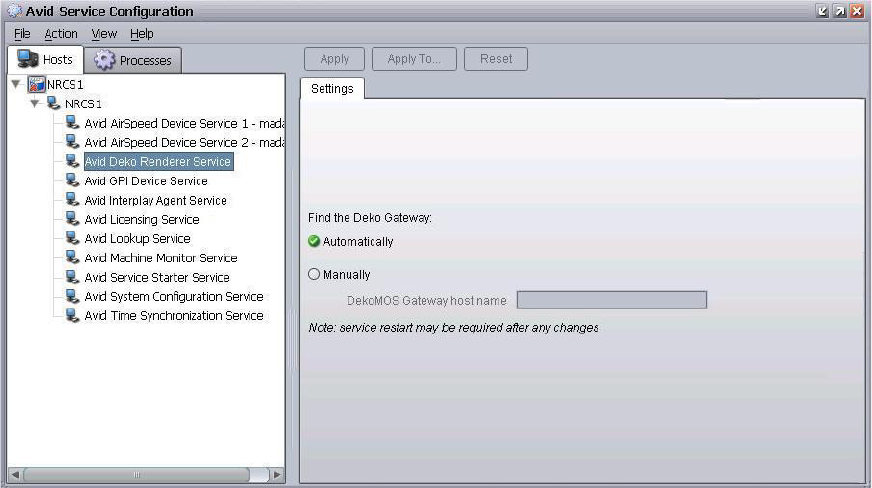The image size is (872, 488).
Task: Open the Help menu
Action: click(x=142, y=34)
